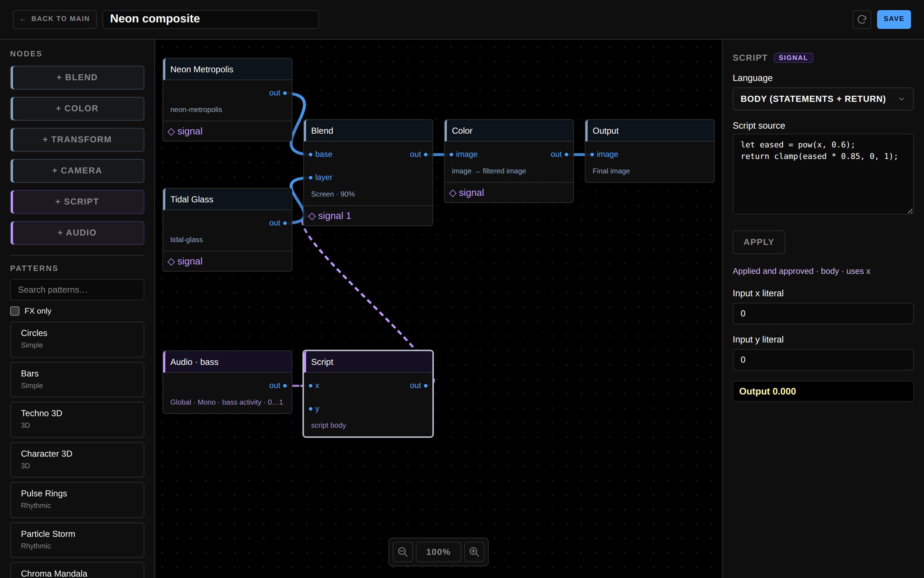Click the x input port on Script node
This screenshot has height=578, width=924.
point(310,386)
